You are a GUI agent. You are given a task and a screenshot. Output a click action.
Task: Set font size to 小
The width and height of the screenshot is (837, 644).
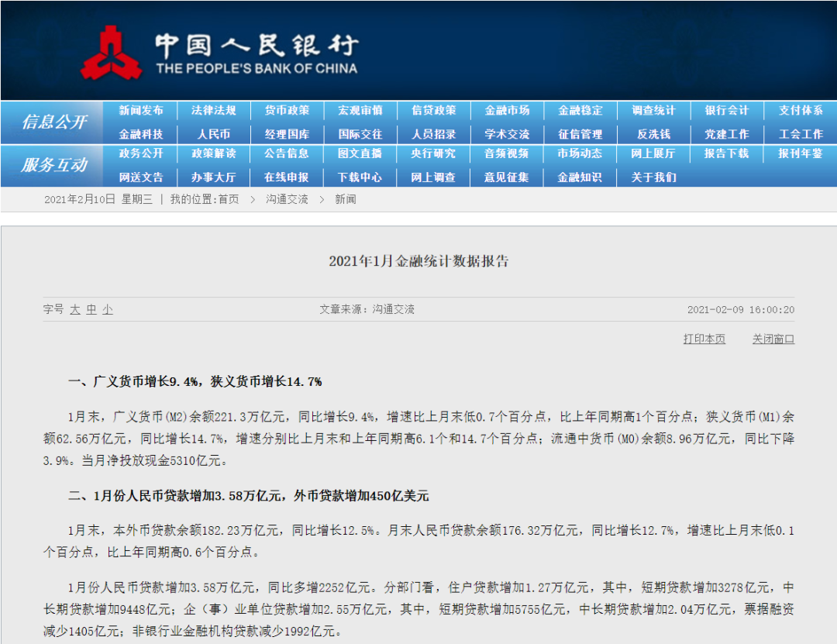pyautogui.click(x=107, y=309)
